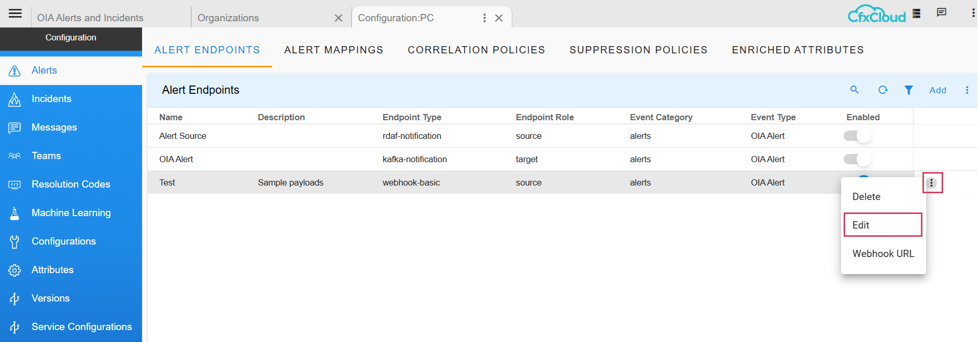The width and height of the screenshot is (980, 342).
Task: Click the search icon in Alert Endpoints
Action: pyautogui.click(x=854, y=90)
